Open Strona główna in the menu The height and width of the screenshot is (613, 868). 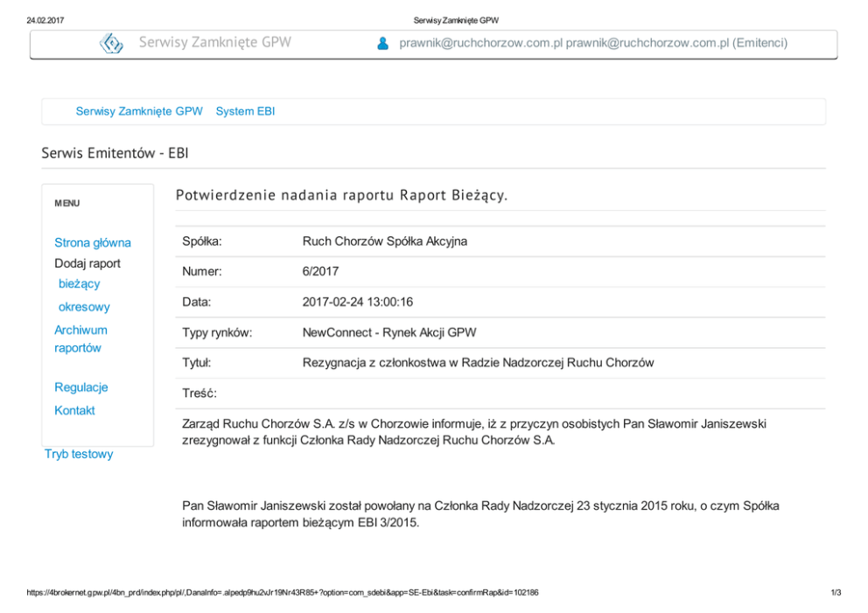[93, 242]
